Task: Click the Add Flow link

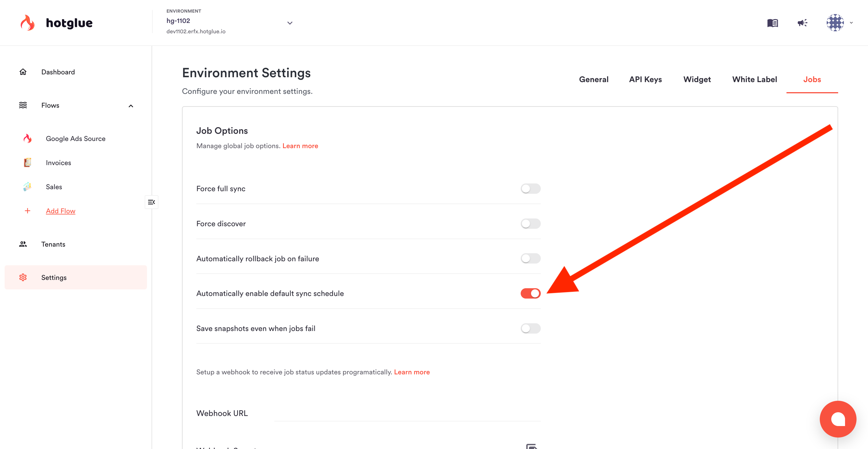Action: (61, 211)
